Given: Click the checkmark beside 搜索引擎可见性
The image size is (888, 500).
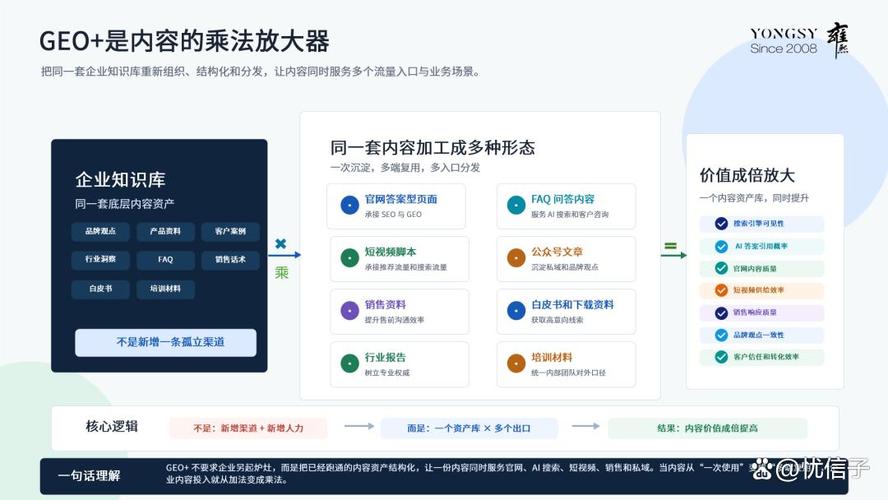Looking at the screenshot, I should [x=721, y=224].
